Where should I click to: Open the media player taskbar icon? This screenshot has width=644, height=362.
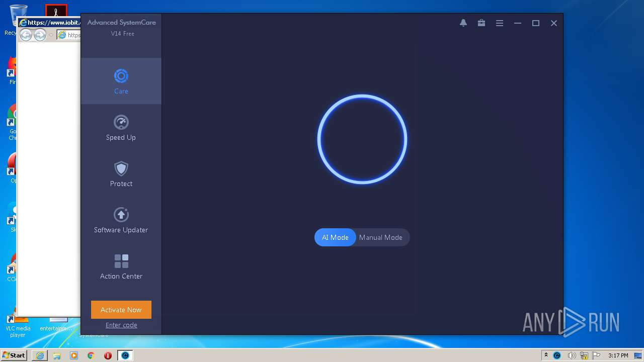(74, 355)
